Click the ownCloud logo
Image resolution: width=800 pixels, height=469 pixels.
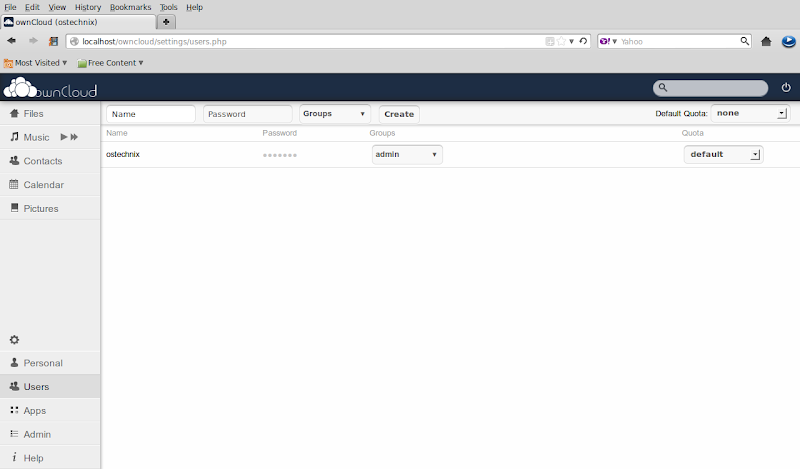[x=50, y=88]
